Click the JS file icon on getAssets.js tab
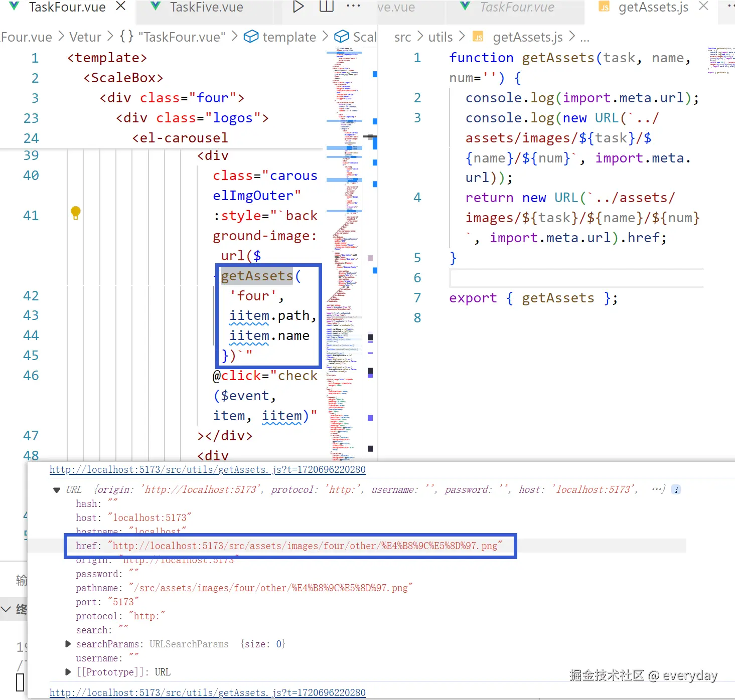Image resolution: width=735 pixels, height=700 pixels. pos(605,7)
